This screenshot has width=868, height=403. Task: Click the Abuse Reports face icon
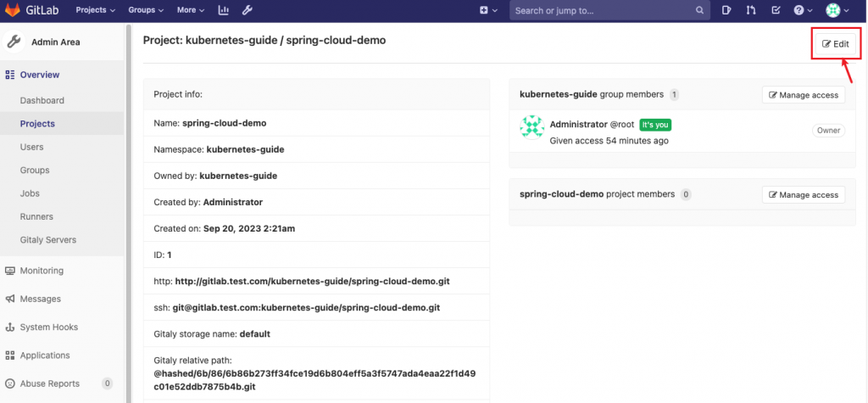[x=9, y=383]
